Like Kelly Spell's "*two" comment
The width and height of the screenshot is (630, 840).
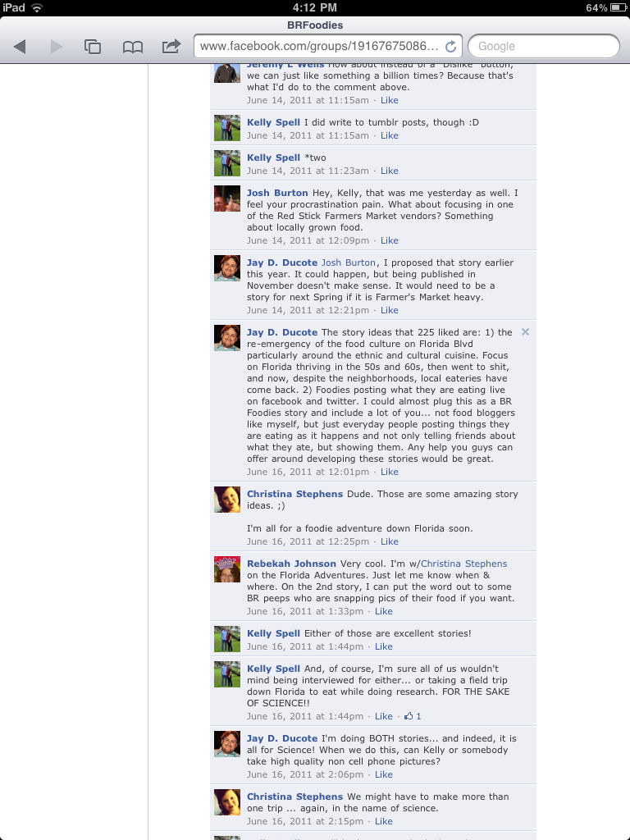pyautogui.click(x=390, y=171)
